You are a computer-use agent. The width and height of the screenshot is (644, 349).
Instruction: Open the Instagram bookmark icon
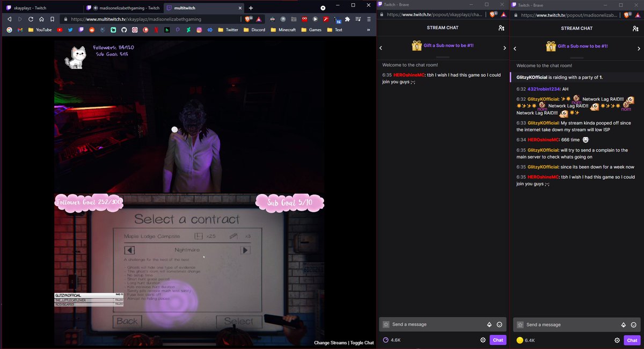[199, 30]
